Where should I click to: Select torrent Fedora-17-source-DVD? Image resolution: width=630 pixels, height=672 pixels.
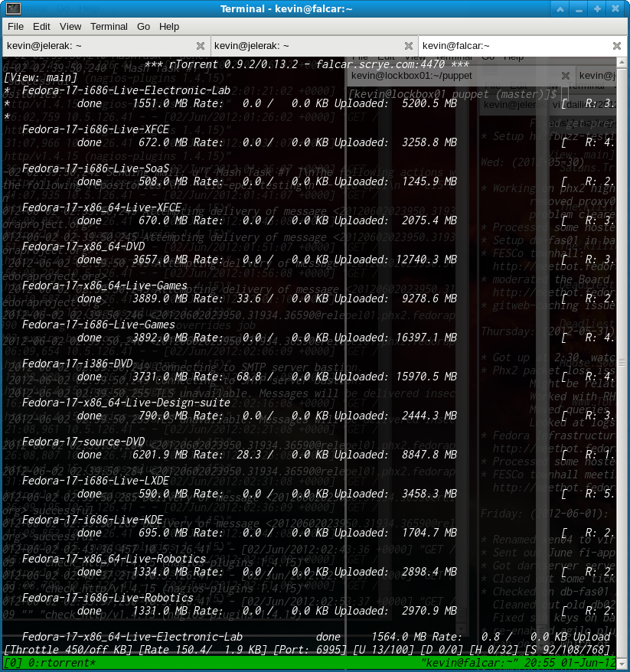pyautogui.click(x=83, y=442)
